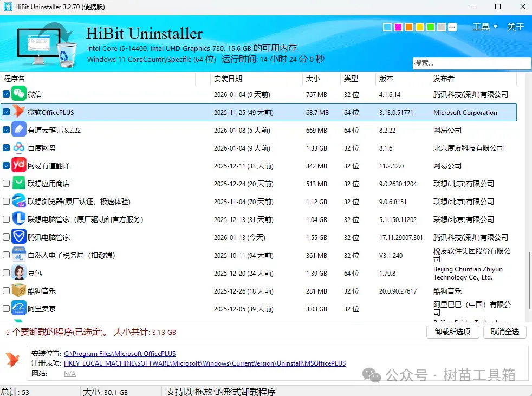Select the magenta theme color swatch
532x396 pixels.
tap(398, 27)
